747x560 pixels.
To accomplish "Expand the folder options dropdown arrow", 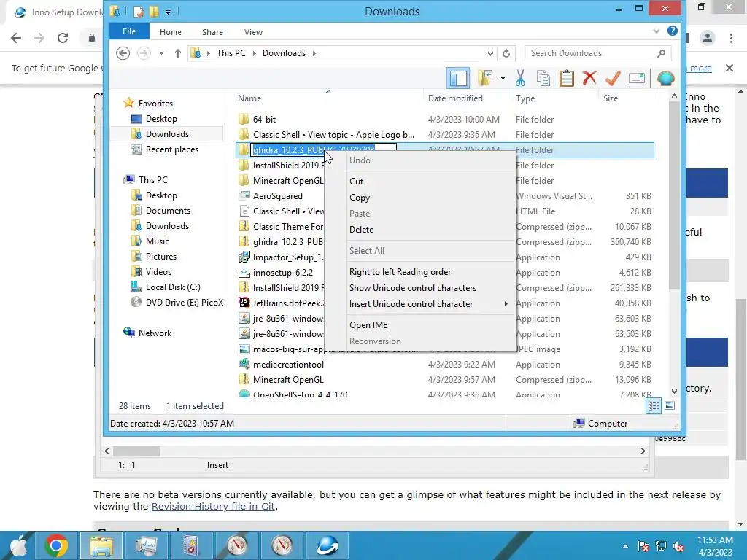I will coord(503,77).
